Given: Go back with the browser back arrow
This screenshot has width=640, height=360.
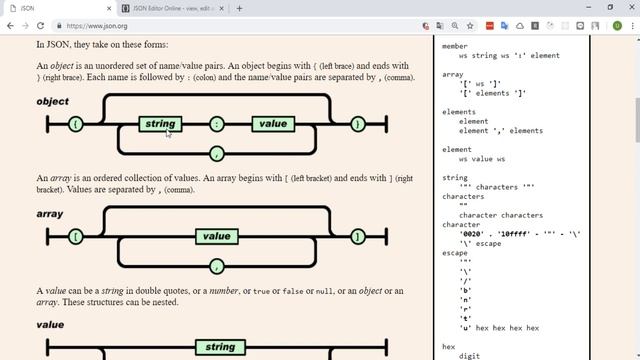Looking at the screenshot, I should tap(10, 26).
